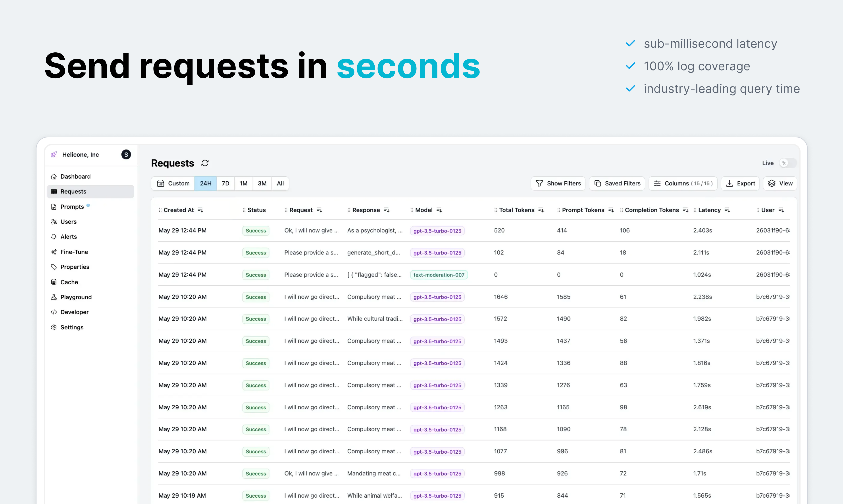Open Fine-Tune sparkle icon in sidebar

pos(54,252)
